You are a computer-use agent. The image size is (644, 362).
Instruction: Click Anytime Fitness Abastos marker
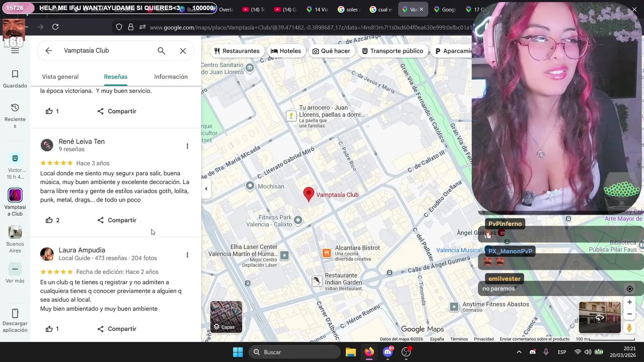click(x=454, y=307)
